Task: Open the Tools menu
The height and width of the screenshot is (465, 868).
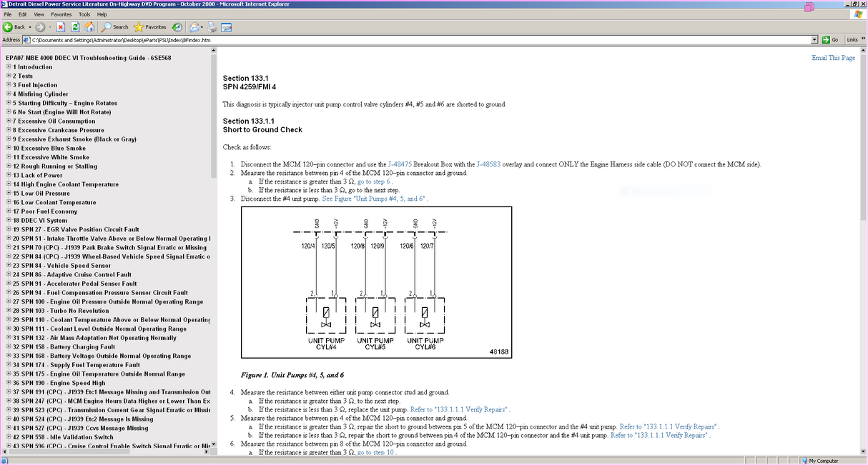Action: [x=84, y=14]
